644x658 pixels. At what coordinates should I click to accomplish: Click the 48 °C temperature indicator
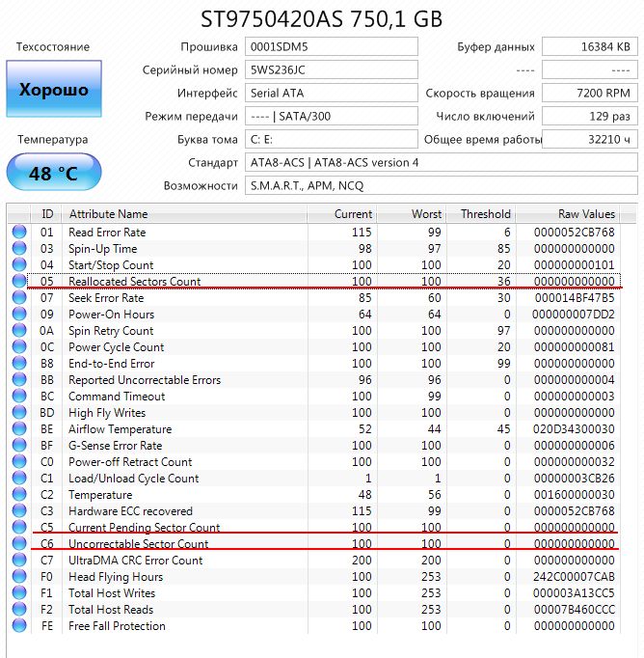[54, 174]
